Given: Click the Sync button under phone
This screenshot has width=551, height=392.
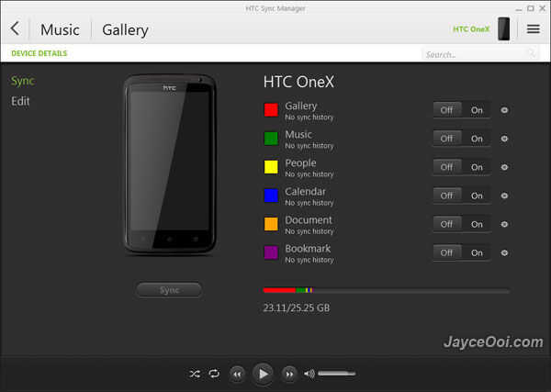Looking at the screenshot, I should click(169, 290).
